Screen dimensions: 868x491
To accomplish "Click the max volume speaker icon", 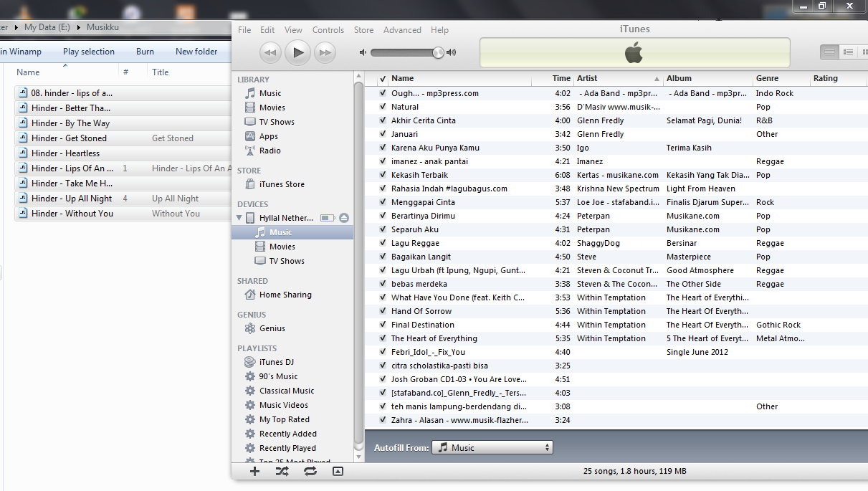I will click(452, 52).
